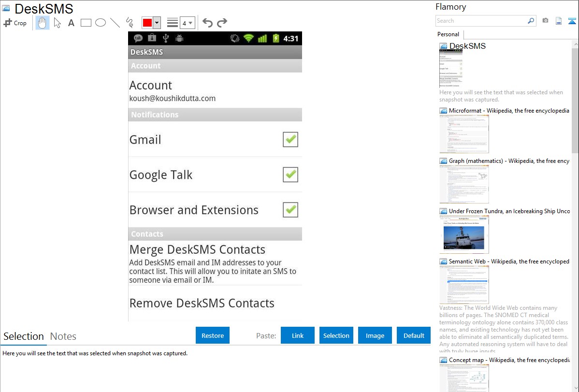Image resolution: width=579 pixels, height=392 pixels.
Task: Click the blue icon right of page icon
Action: tap(572, 21)
